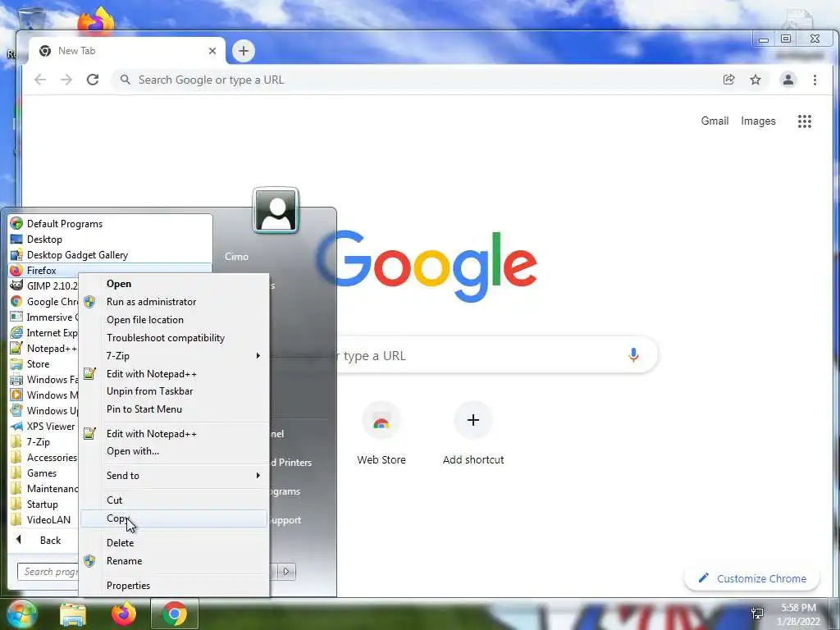Click the Customize Chrome button
Viewport: 840px width, 630px height.
click(751, 578)
